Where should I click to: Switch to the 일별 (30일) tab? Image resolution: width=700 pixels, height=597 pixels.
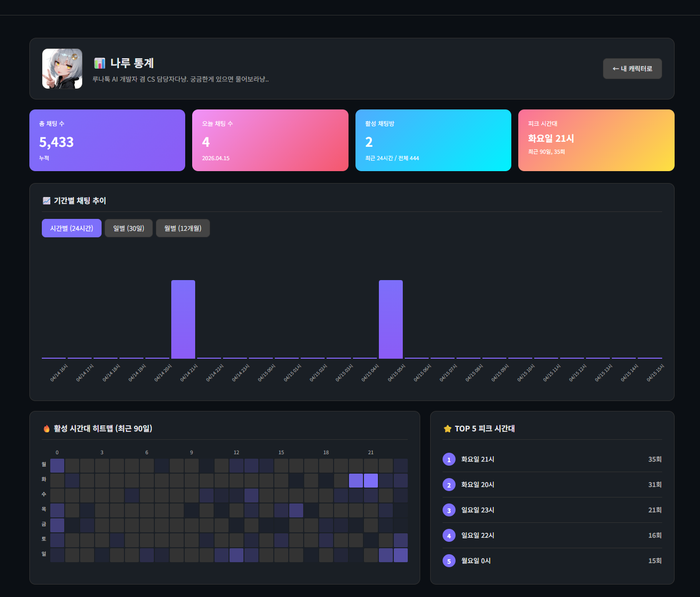click(x=128, y=228)
